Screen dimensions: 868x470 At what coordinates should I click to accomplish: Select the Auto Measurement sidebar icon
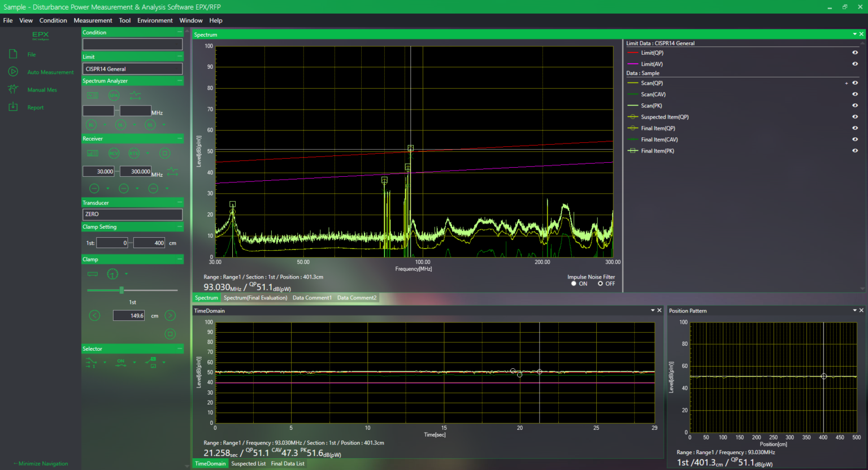12,72
